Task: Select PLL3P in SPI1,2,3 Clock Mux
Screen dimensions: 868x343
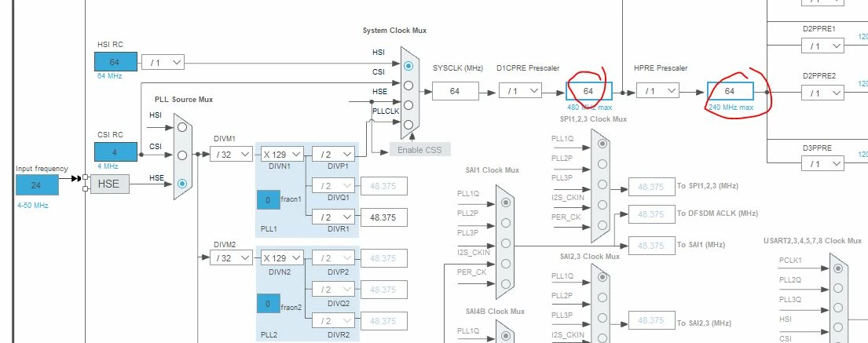Action: (602, 184)
